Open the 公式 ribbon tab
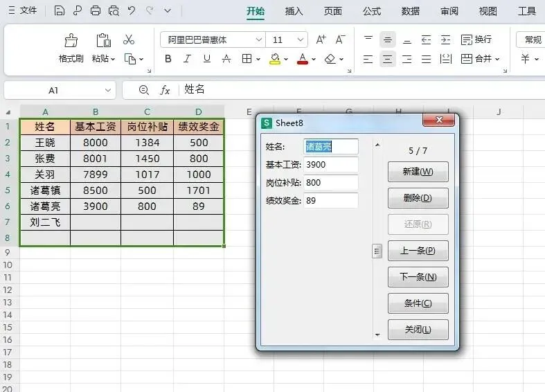The image size is (545, 392). click(372, 11)
